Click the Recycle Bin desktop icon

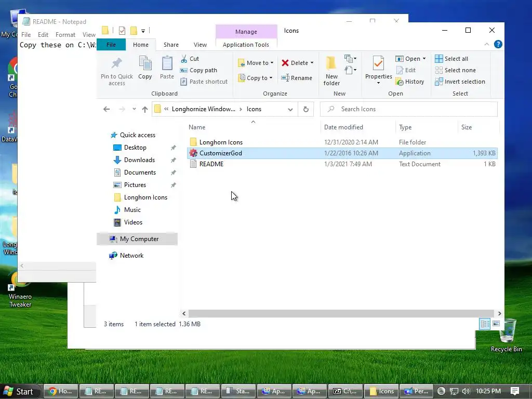pos(506,336)
